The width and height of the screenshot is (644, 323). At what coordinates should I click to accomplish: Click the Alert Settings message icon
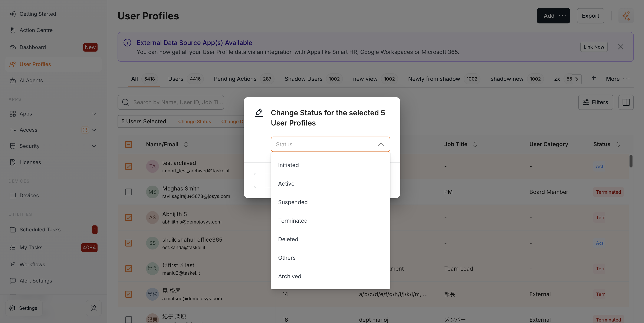click(13, 281)
